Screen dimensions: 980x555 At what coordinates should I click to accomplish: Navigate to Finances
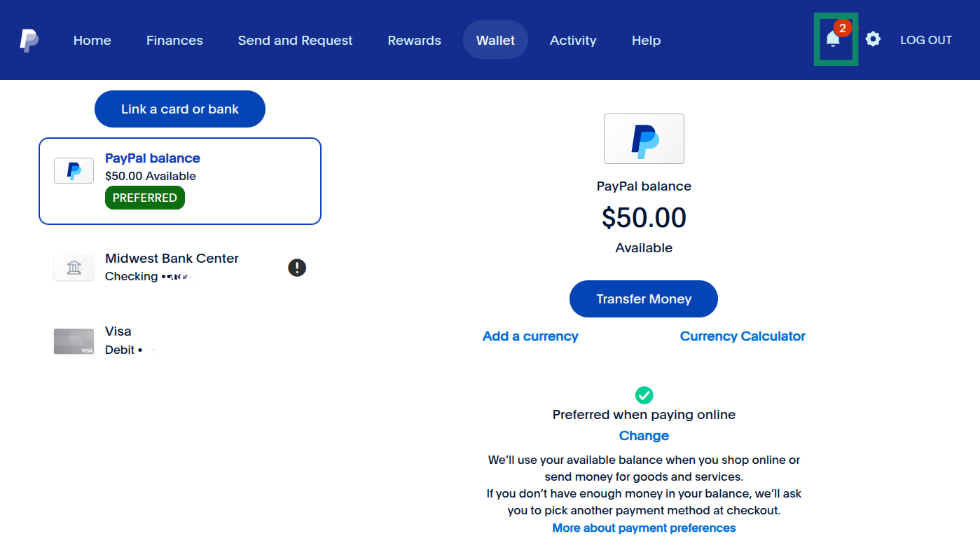(x=174, y=40)
